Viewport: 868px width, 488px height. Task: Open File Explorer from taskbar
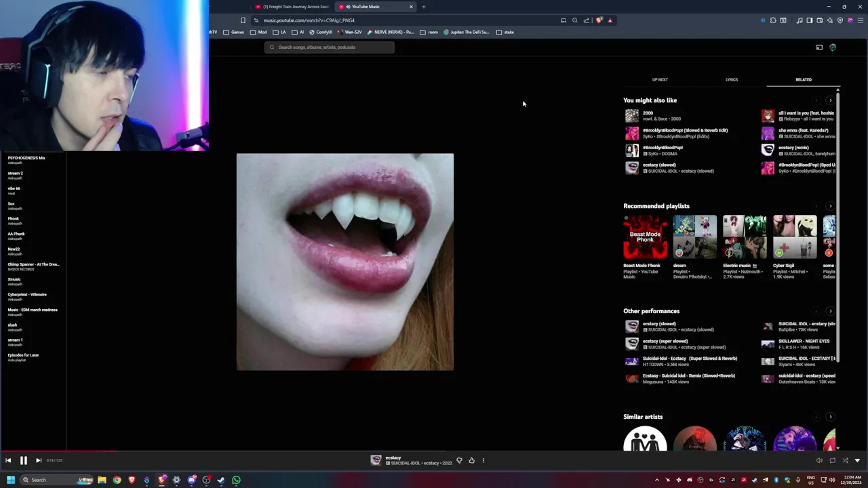tap(102, 480)
